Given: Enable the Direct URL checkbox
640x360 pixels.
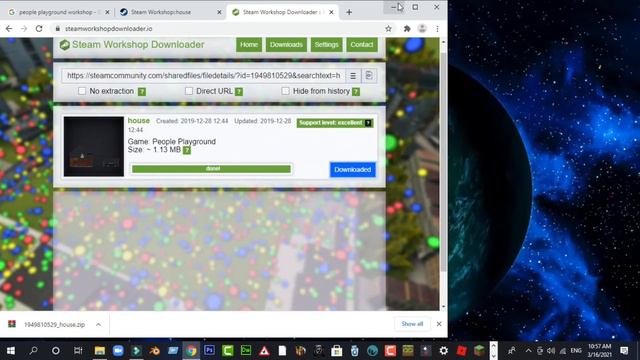Looking at the screenshot, I should coord(189,91).
